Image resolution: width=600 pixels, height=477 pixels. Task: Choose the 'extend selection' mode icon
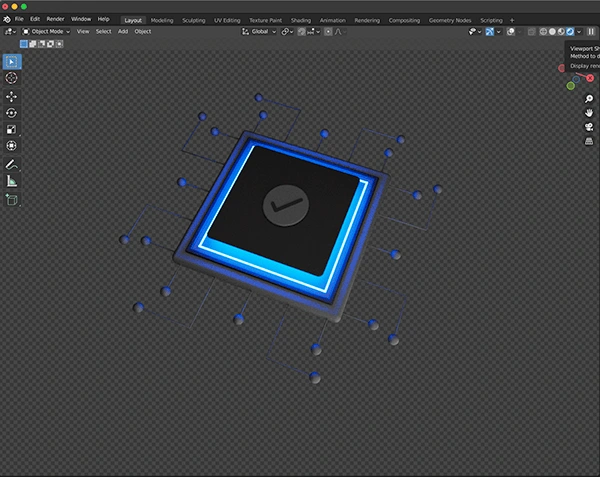click(x=33, y=44)
